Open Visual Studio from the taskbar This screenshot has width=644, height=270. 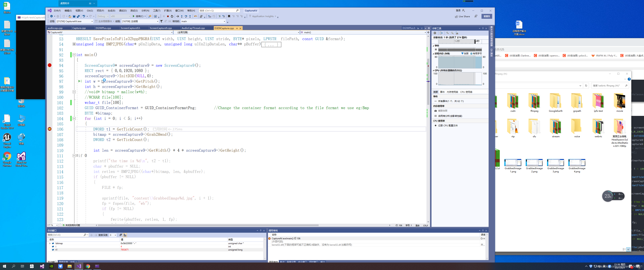click(x=79, y=266)
